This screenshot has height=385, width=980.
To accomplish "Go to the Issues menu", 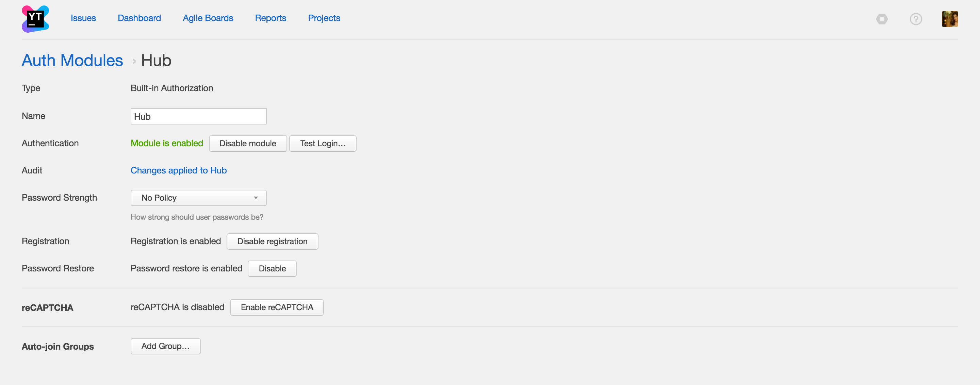I will pyautogui.click(x=83, y=18).
